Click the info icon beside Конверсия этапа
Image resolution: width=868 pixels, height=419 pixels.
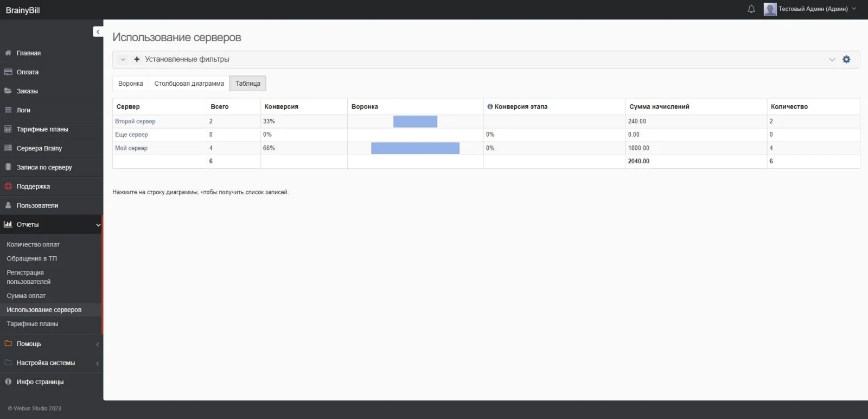tap(490, 107)
